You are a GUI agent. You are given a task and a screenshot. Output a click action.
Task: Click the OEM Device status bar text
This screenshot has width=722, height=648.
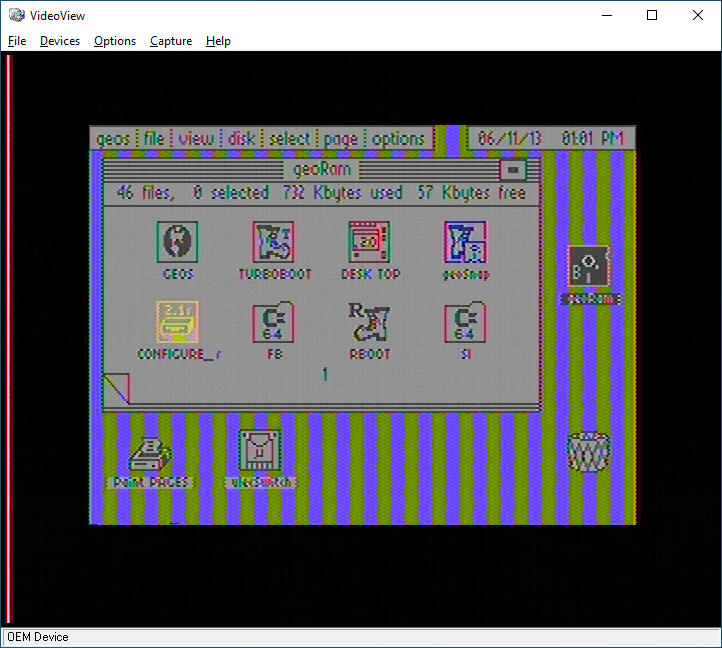click(x=38, y=637)
